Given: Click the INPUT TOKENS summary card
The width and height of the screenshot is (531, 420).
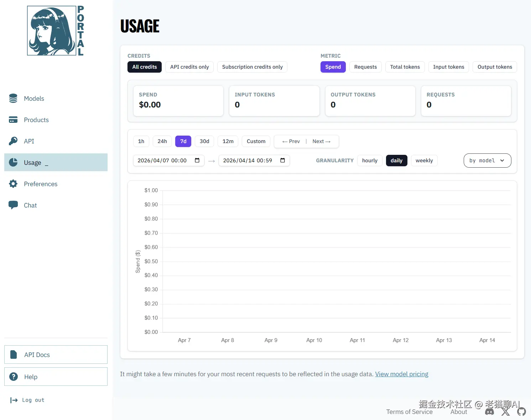Looking at the screenshot, I should coord(274,101).
